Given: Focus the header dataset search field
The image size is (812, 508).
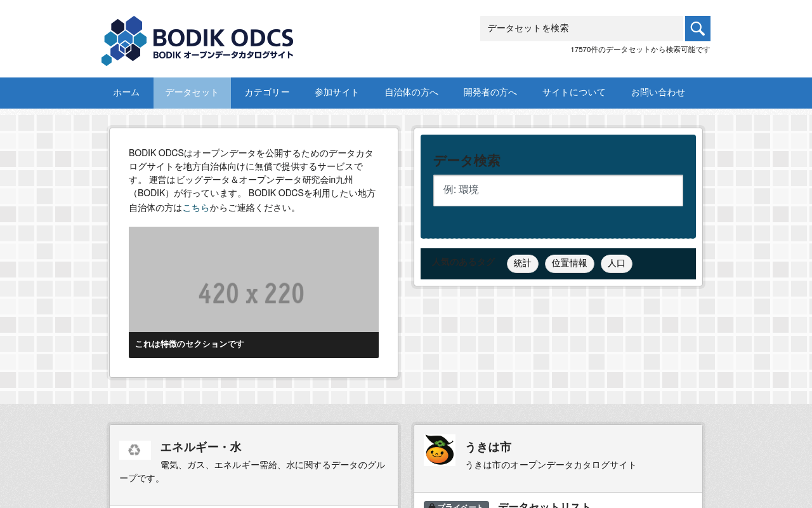Looking at the screenshot, I should pos(582,29).
